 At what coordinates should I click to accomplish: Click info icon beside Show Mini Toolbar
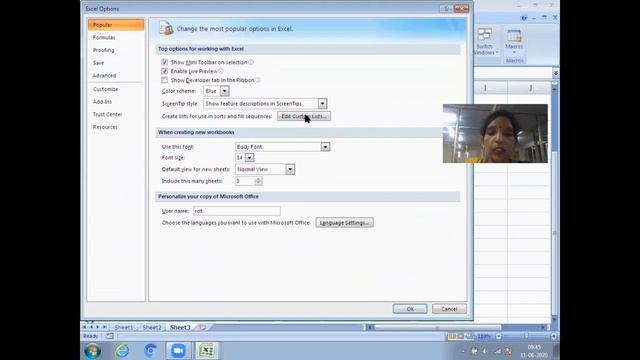coord(251,62)
